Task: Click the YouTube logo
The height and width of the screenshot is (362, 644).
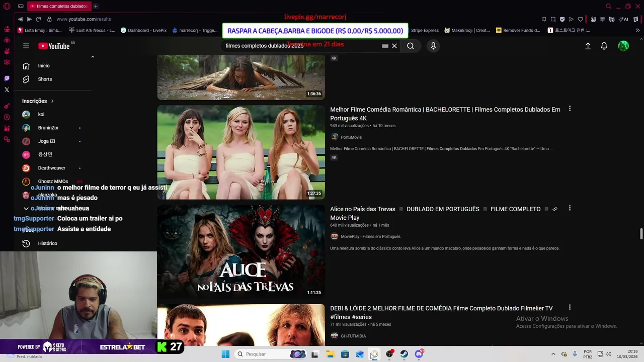Action: tap(54, 46)
